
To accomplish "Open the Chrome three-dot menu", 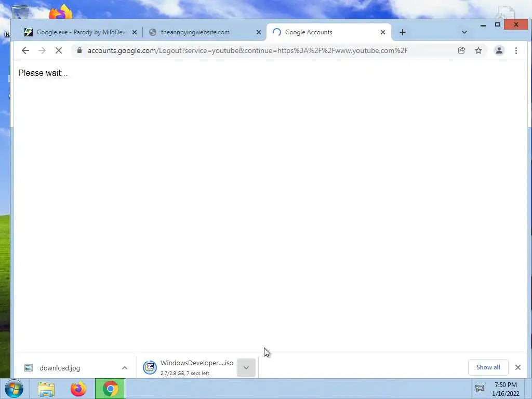I will (516, 50).
